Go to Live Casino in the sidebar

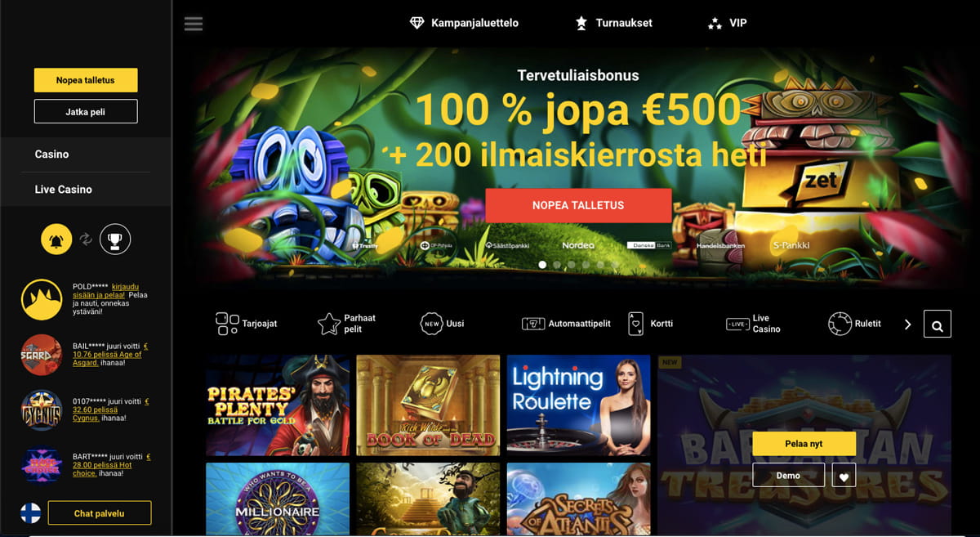point(64,189)
